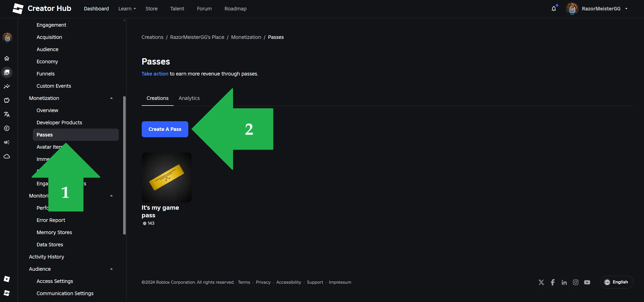Viewport: 644px width, 302px height.
Task: Open Memory Stores in sidebar
Action: (x=54, y=232)
